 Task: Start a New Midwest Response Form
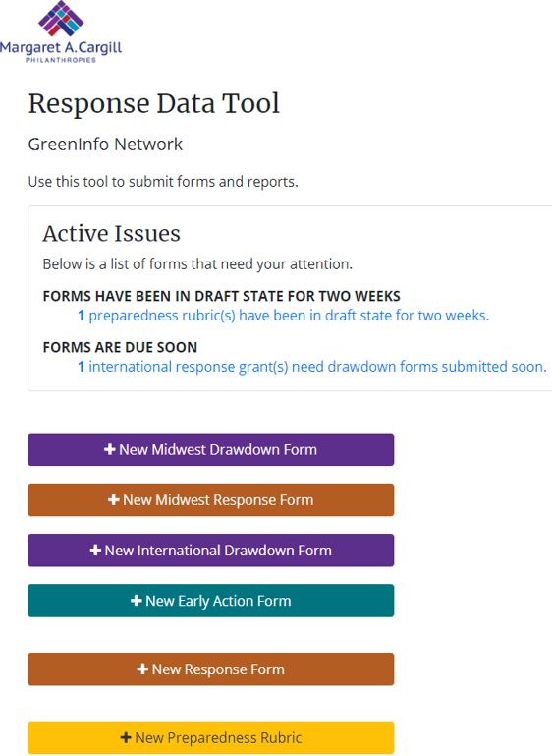[x=210, y=500]
